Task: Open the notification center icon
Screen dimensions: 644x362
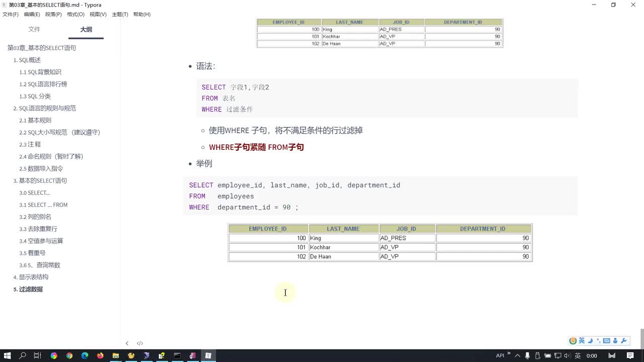Action: (x=630, y=355)
